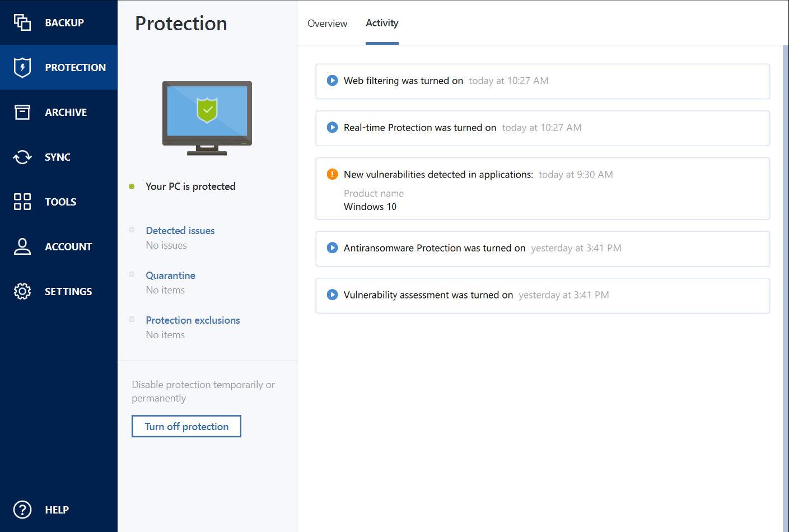Switch to the Overview tab
Image resolution: width=789 pixels, height=532 pixels.
click(x=327, y=24)
